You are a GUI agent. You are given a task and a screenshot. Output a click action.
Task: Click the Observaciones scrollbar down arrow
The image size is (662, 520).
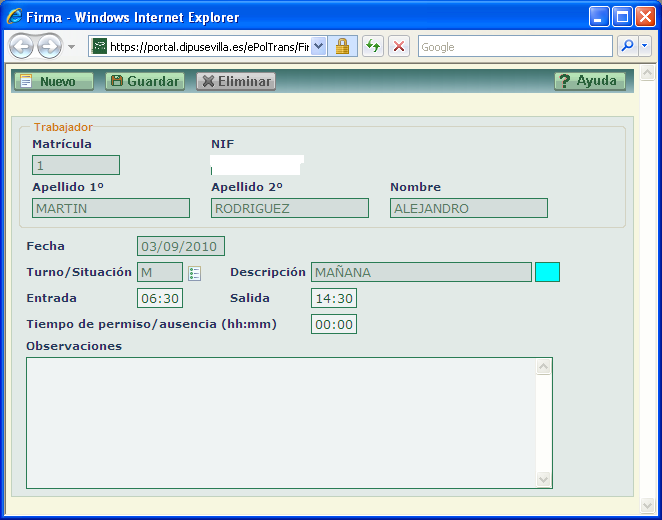coord(544,479)
